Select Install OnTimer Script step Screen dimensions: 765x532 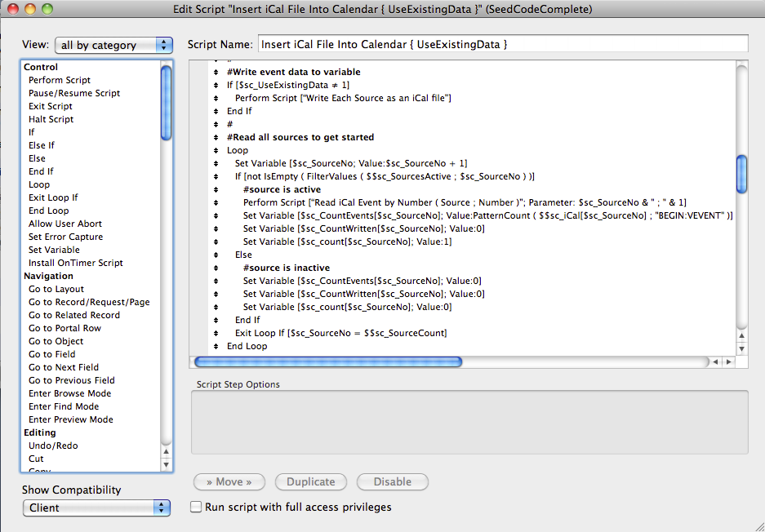[76, 263]
